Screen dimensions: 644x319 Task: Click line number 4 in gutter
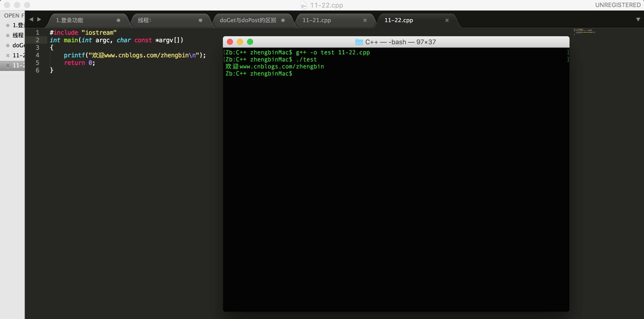37,55
